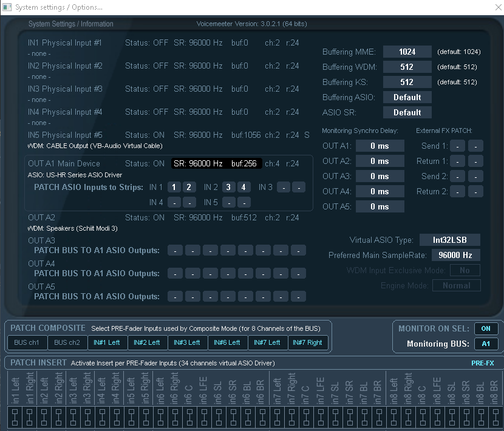Click the PRE-FX label in PATCH INSERT
The height and width of the screenshot is (431, 504).
[x=485, y=363]
